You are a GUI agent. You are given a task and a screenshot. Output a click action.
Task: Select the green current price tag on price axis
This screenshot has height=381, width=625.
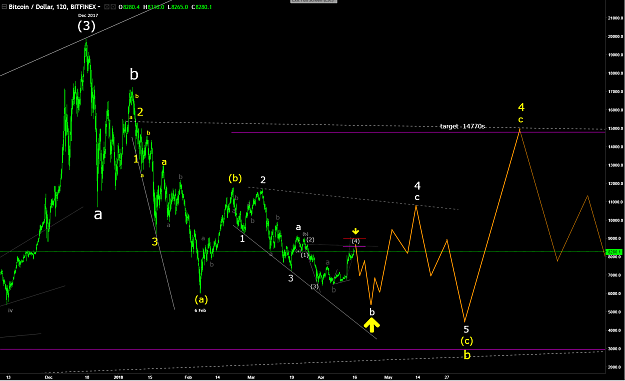click(613, 252)
